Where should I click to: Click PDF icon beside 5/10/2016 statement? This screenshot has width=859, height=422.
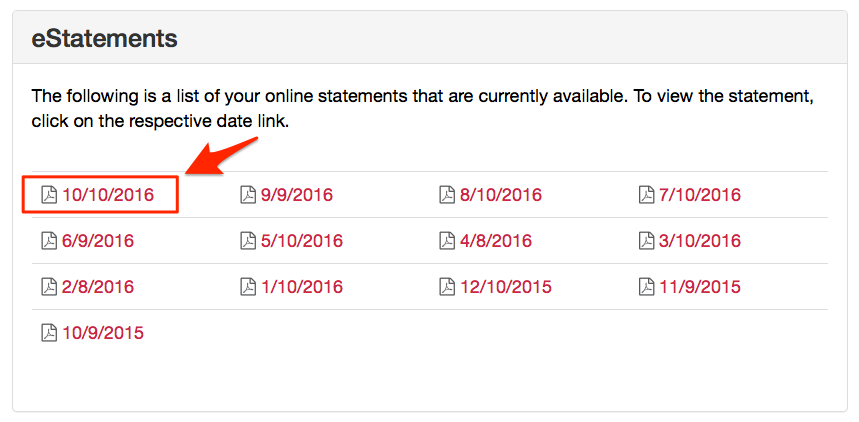pyautogui.click(x=248, y=241)
